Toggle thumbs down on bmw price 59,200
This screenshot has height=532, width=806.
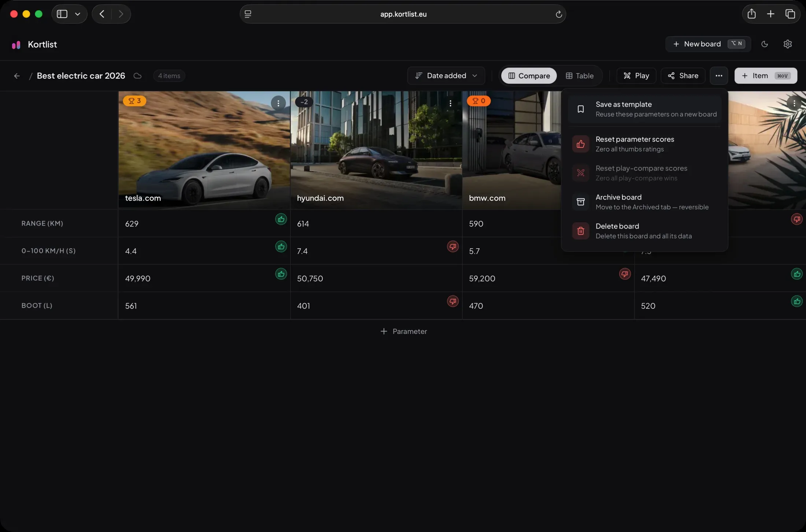coord(625,274)
